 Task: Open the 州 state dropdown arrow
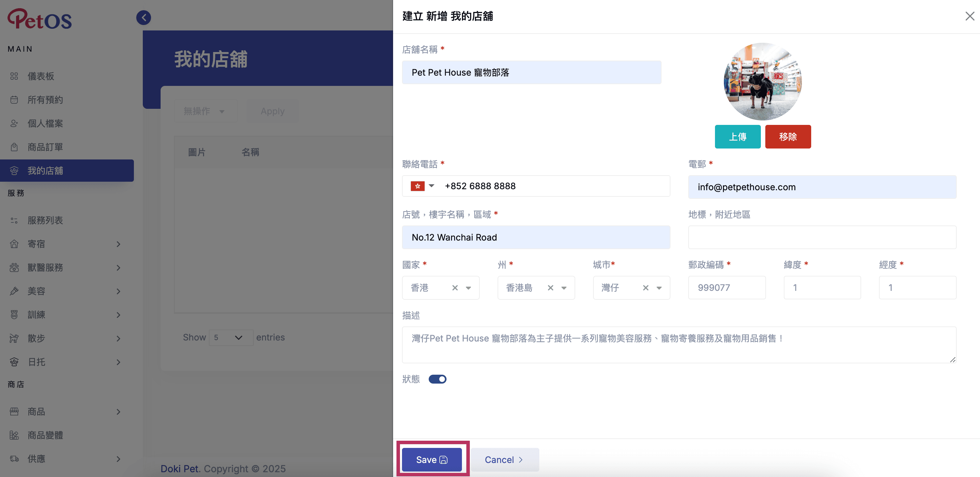564,288
